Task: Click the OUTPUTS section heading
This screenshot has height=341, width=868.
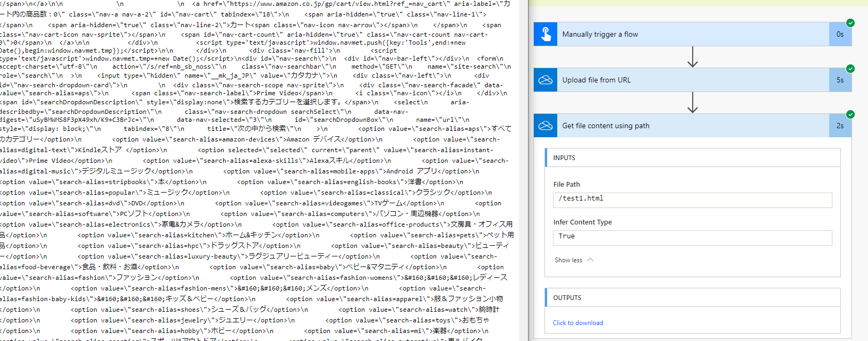Action: click(567, 298)
